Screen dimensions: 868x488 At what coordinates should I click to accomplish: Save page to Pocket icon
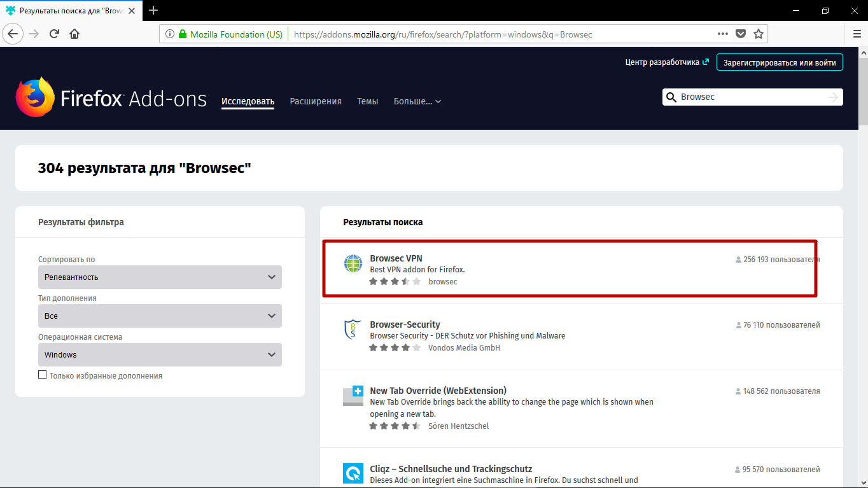(741, 34)
